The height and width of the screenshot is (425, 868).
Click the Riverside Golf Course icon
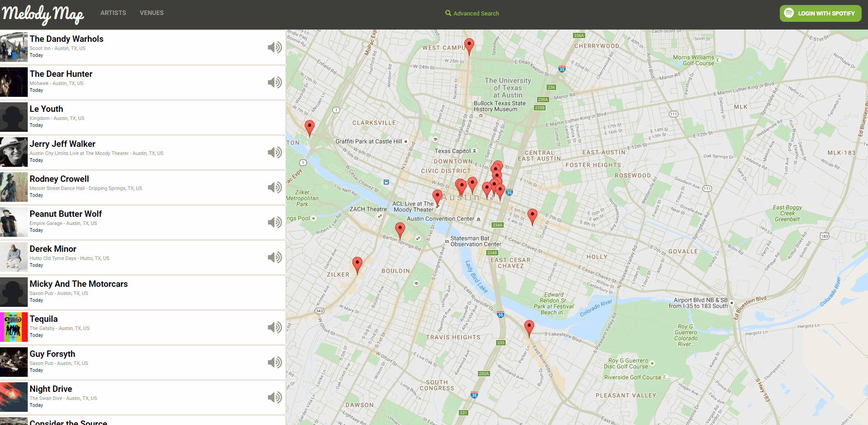click(665, 377)
